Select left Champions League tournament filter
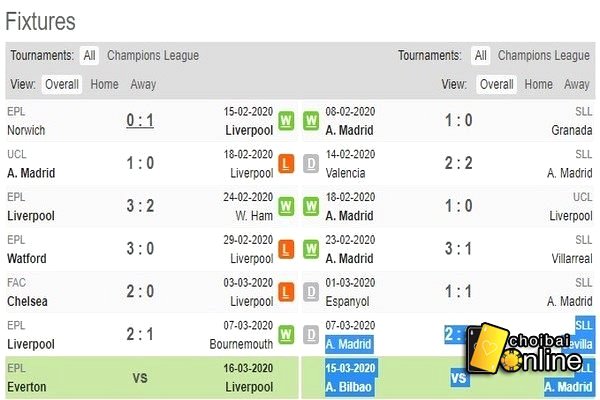600x400 pixels. (x=153, y=56)
